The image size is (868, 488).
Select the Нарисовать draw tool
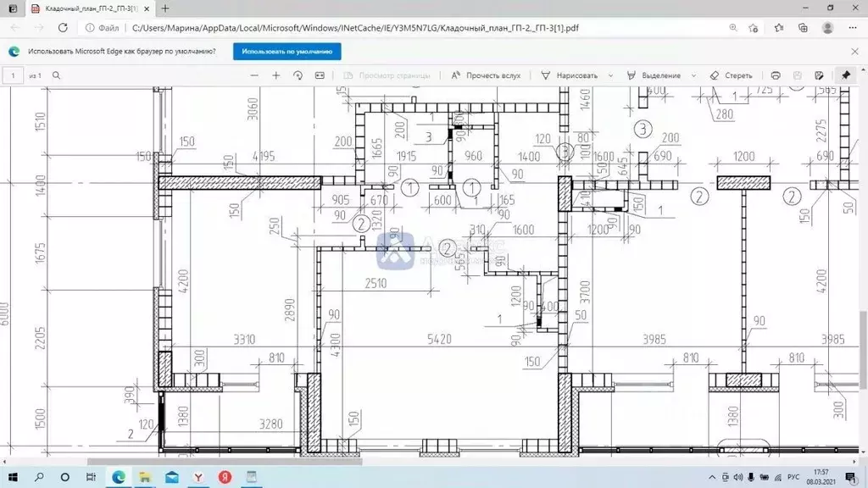pyautogui.click(x=569, y=75)
